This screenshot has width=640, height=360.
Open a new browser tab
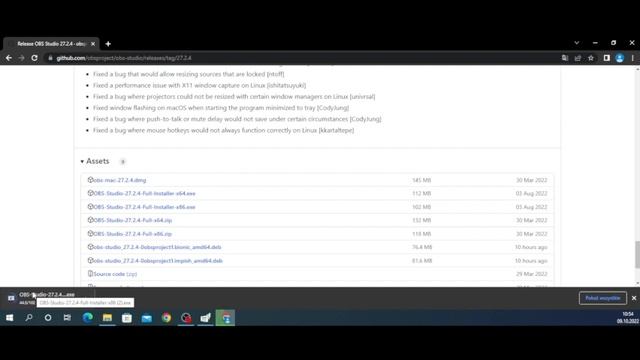coord(108,44)
